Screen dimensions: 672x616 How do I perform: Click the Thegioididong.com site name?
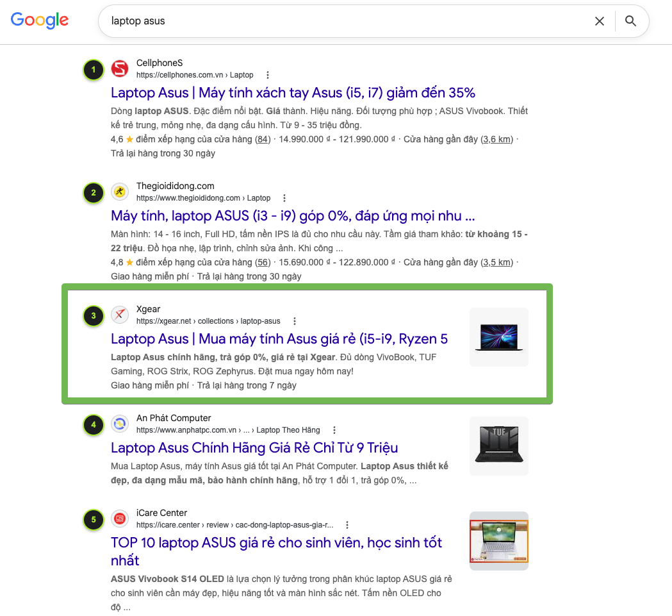tap(176, 186)
